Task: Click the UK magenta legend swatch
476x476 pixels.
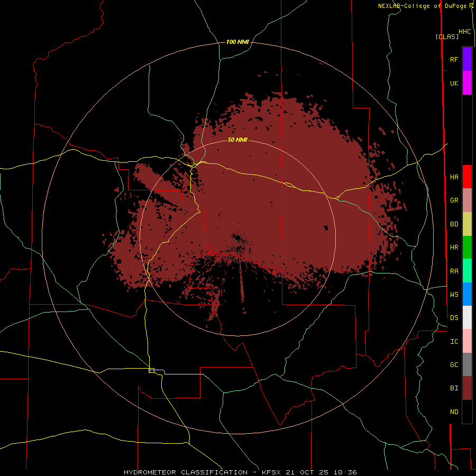Action: tap(467, 83)
